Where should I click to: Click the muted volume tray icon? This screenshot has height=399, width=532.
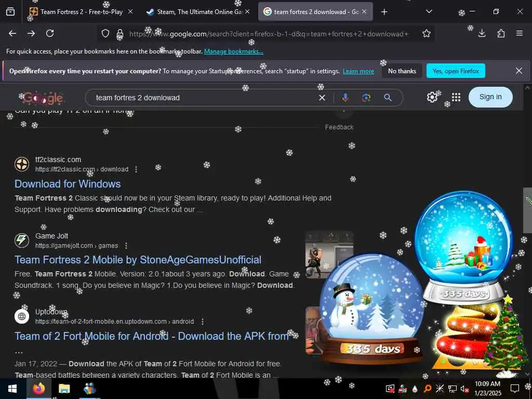pyautogui.click(x=464, y=389)
